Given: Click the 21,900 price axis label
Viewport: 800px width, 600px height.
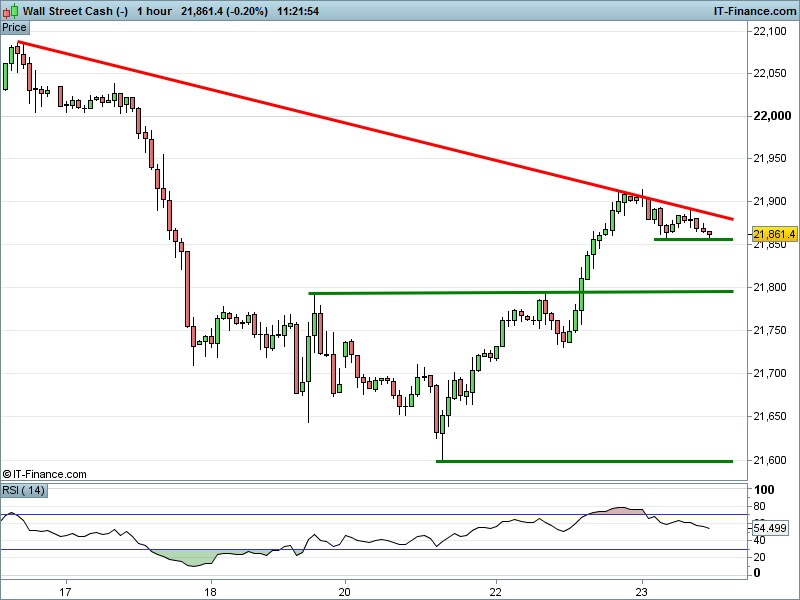Looking at the screenshot, I should click(x=770, y=202).
